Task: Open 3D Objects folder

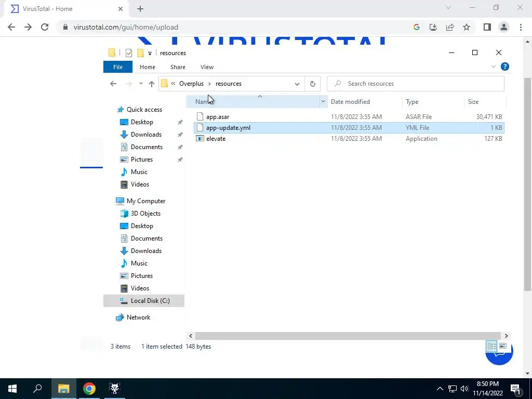Action: click(x=145, y=214)
